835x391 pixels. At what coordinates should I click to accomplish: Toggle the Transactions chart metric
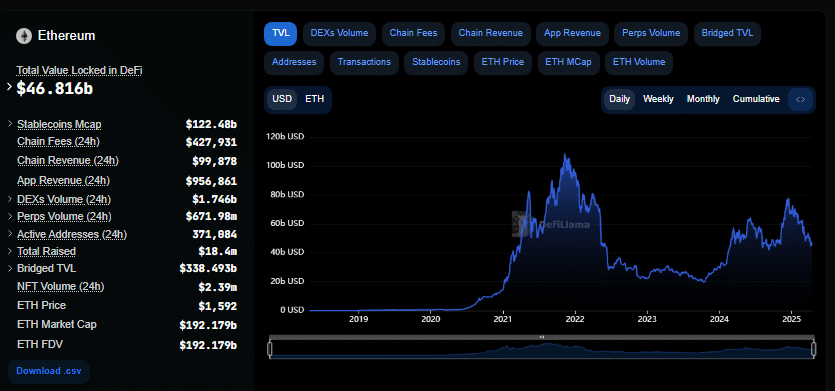pyautogui.click(x=364, y=62)
